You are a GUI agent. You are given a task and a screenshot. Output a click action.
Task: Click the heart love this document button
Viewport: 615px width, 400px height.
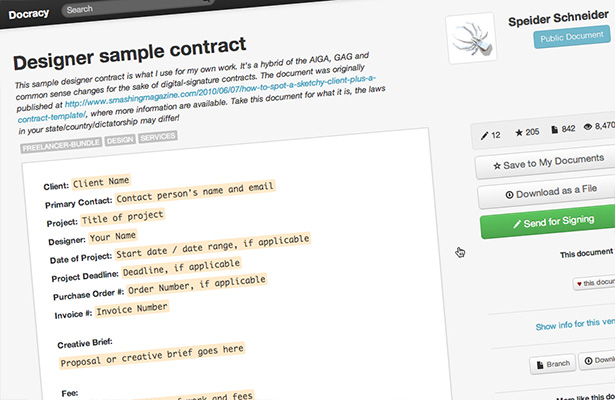[x=594, y=282]
